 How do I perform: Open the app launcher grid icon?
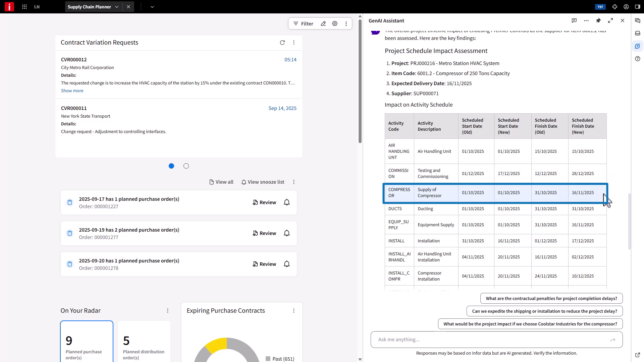coord(24,7)
